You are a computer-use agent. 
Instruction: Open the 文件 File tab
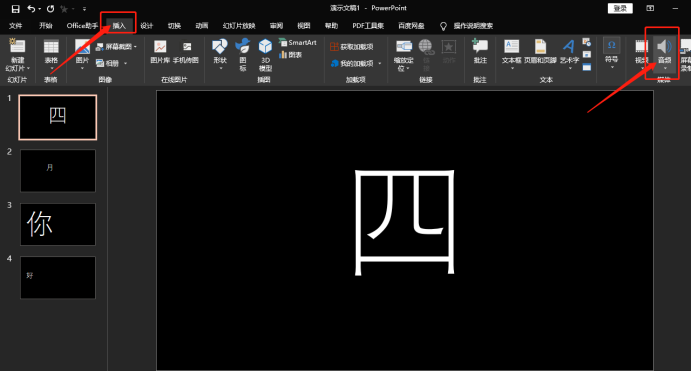coord(16,26)
